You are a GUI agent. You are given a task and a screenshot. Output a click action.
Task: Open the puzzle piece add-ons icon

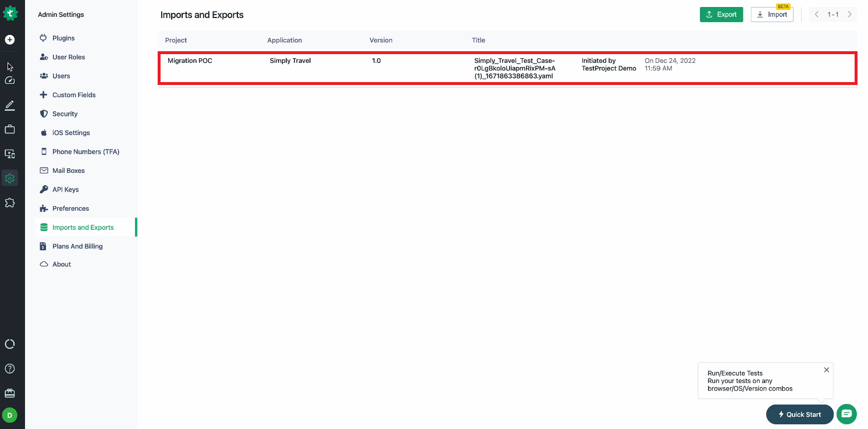pos(10,203)
